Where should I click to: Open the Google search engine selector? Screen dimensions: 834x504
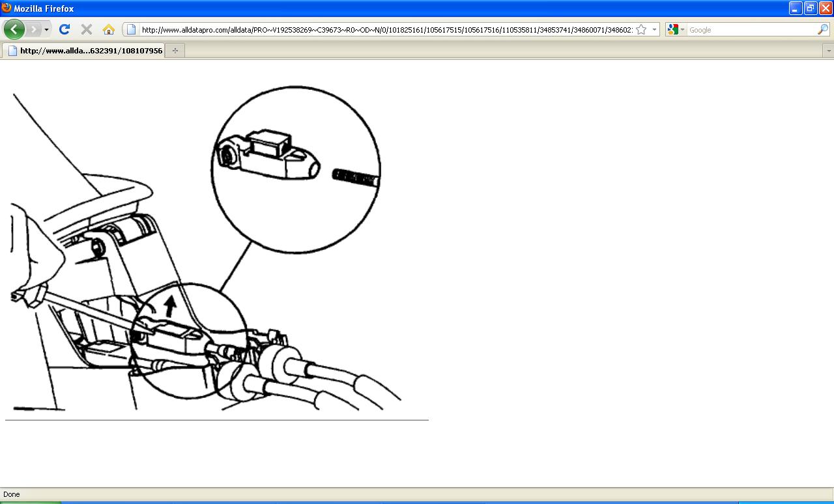coord(676,29)
